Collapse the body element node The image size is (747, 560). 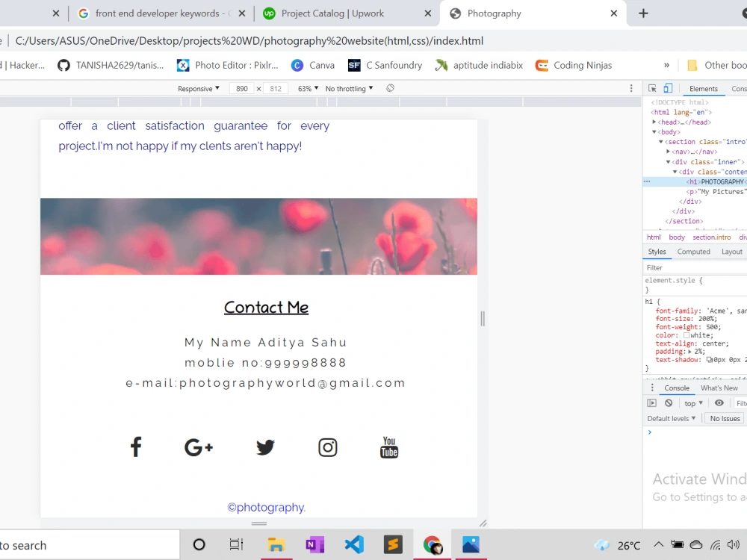click(654, 132)
